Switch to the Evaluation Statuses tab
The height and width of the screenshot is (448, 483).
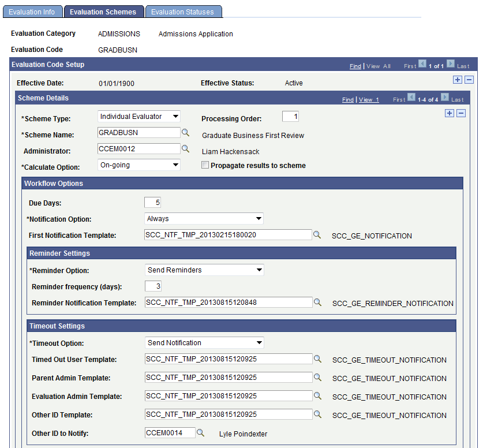tap(184, 12)
